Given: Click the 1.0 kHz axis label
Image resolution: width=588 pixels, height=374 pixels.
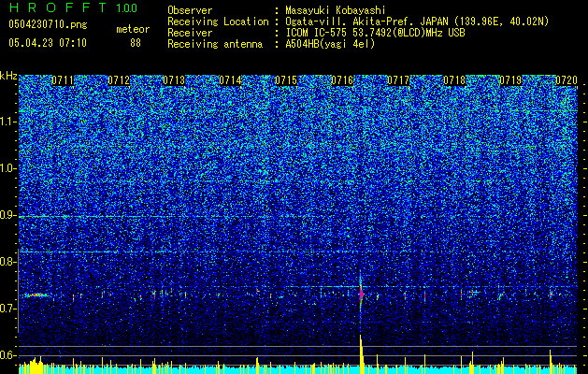Looking at the screenshot, I should 7,168.
